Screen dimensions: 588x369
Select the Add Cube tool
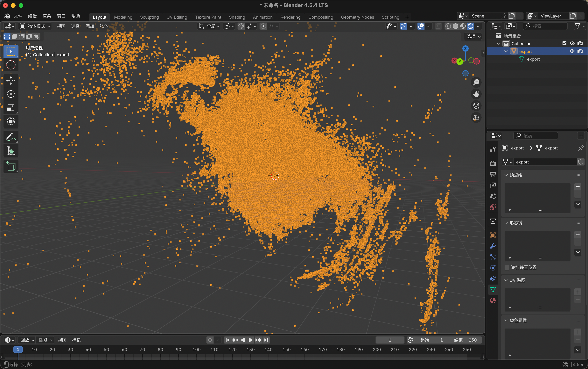pyautogui.click(x=11, y=166)
